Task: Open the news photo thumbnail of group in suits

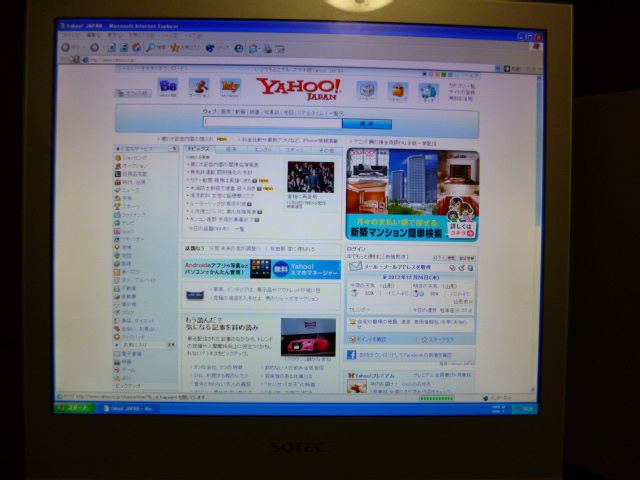Action: (311, 177)
